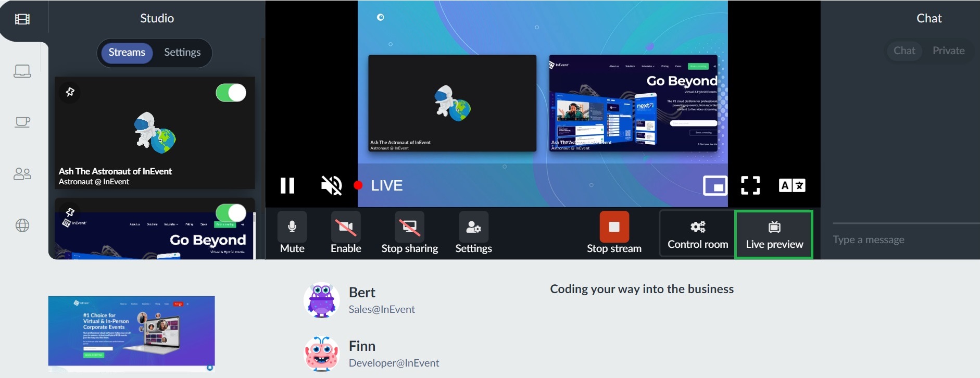Image resolution: width=980 pixels, height=378 pixels.
Task: Click Bert's avatar
Action: tap(321, 300)
